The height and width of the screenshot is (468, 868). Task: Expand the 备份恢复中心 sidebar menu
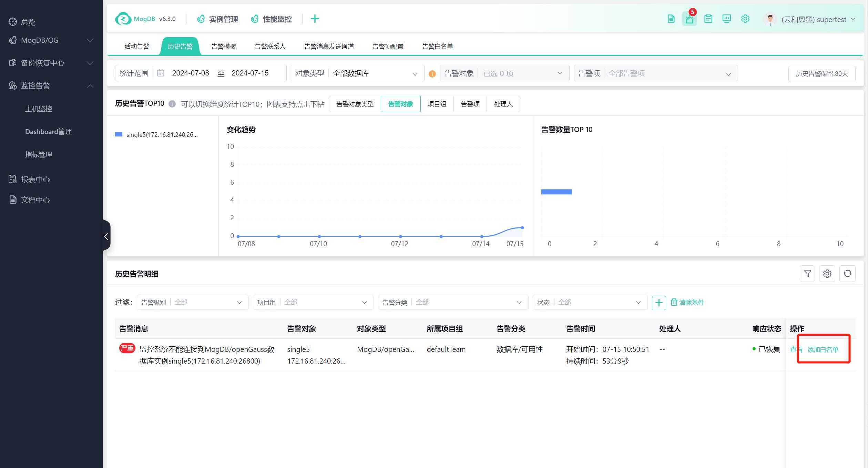coord(51,63)
